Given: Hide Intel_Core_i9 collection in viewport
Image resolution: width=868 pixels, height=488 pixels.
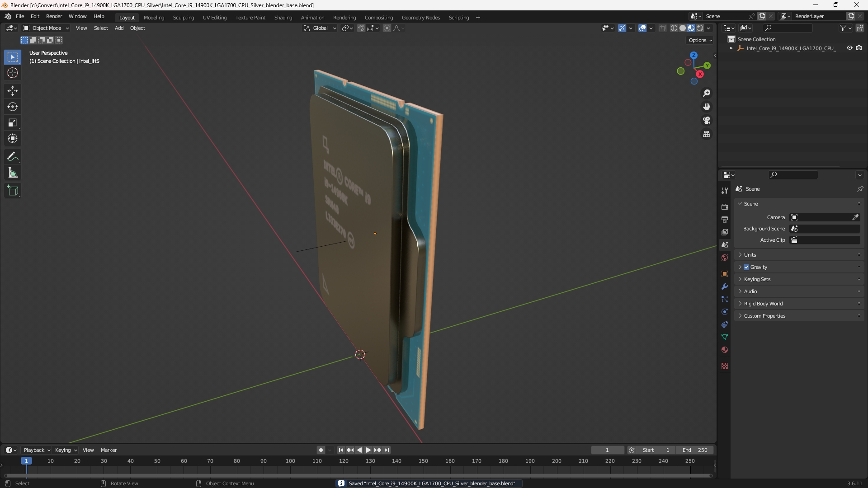Looking at the screenshot, I should [849, 48].
